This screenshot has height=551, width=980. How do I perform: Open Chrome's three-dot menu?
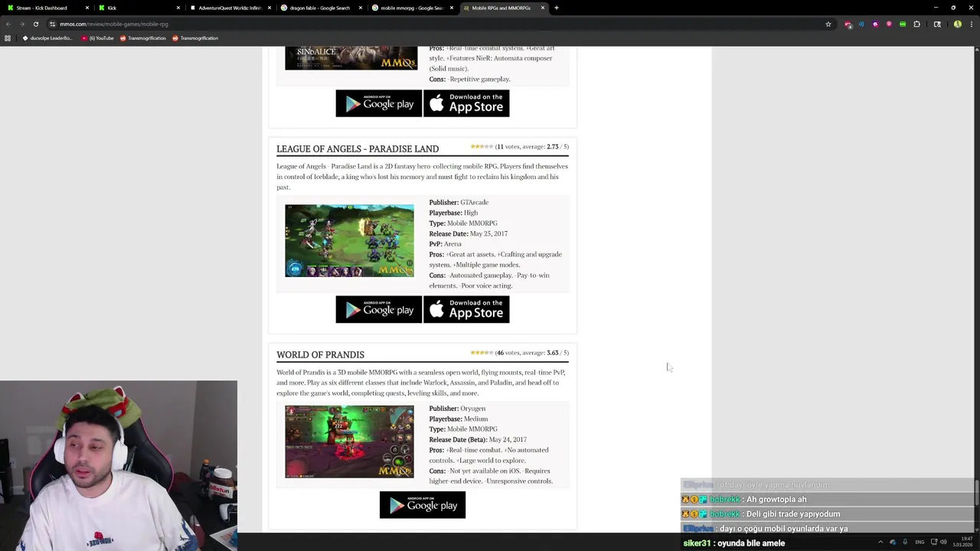971,24
